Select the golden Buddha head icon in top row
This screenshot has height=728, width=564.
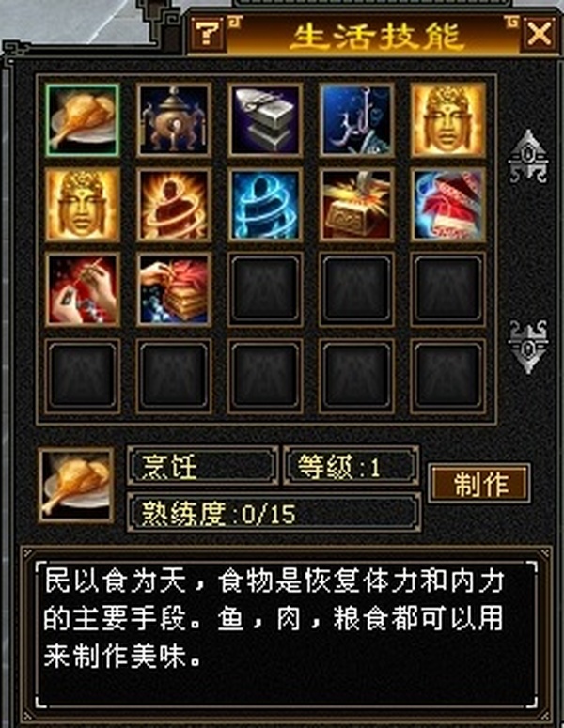[x=448, y=120]
